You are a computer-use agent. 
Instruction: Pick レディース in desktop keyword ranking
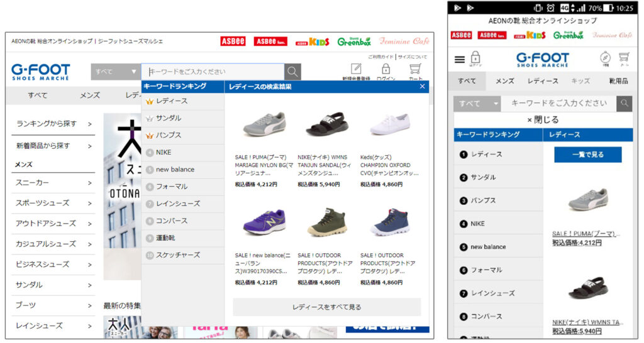click(183, 101)
